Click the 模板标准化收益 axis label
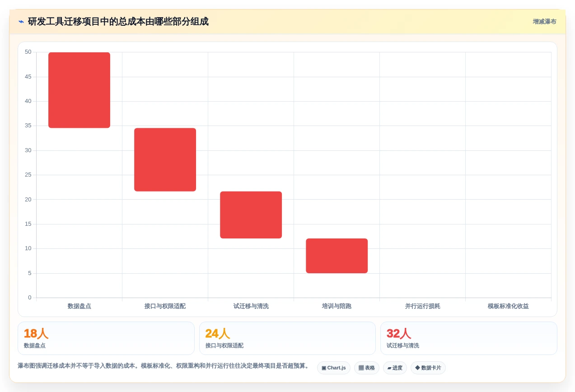Screen dimensions: 575x392 coord(508,306)
